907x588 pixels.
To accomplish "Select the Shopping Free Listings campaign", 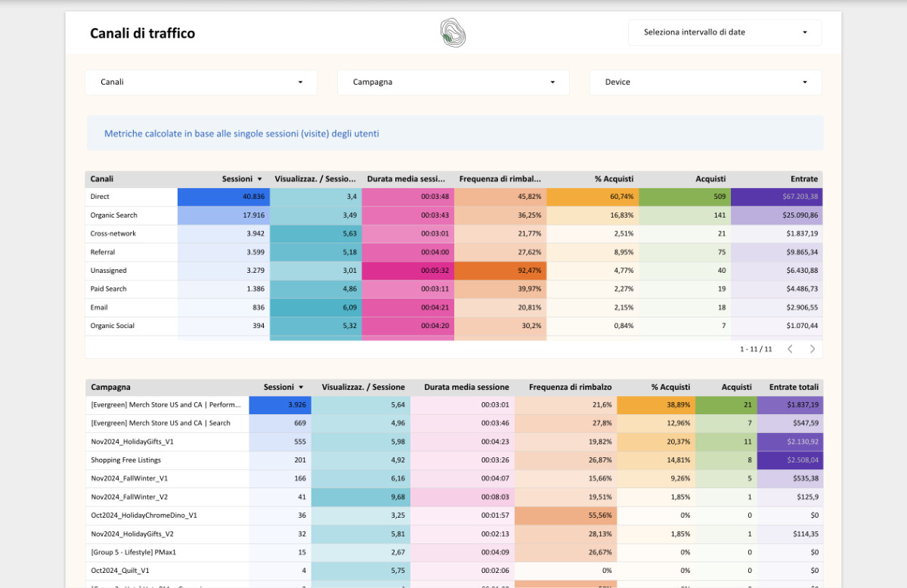I will point(126,460).
